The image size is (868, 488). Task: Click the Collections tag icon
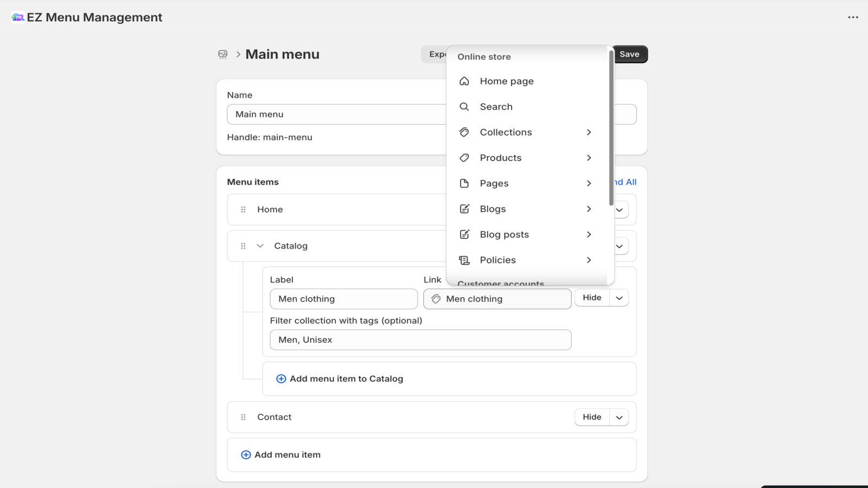pos(464,132)
